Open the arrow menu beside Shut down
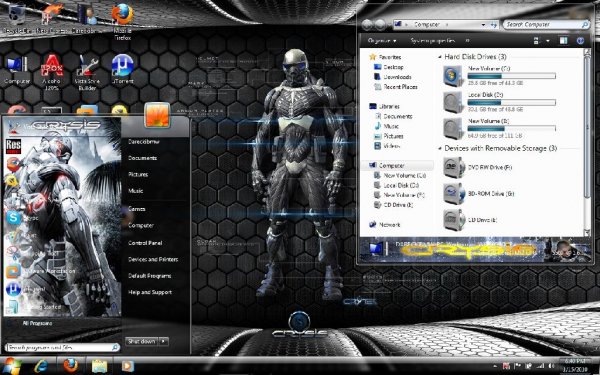This screenshot has height=375, width=600. click(x=163, y=341)
